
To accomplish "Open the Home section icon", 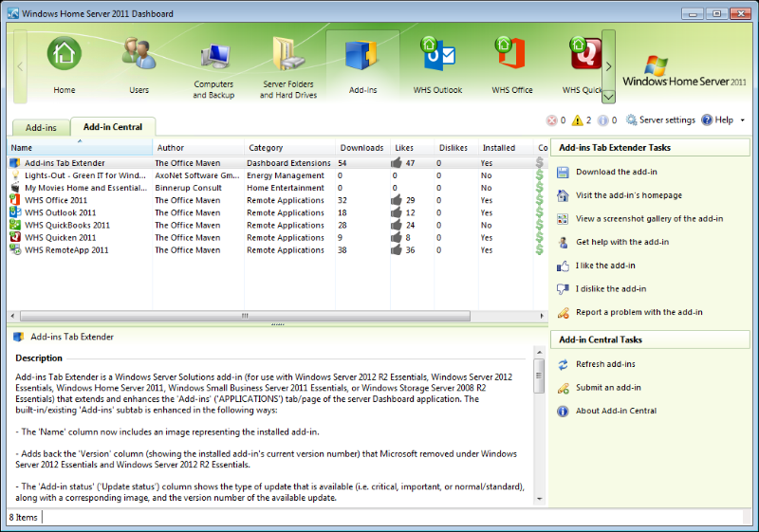I will pos(64,53).
